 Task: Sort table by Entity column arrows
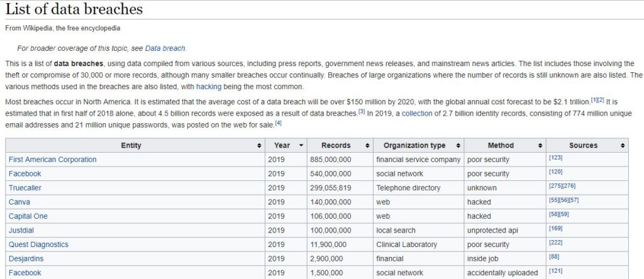click(258, 146)
